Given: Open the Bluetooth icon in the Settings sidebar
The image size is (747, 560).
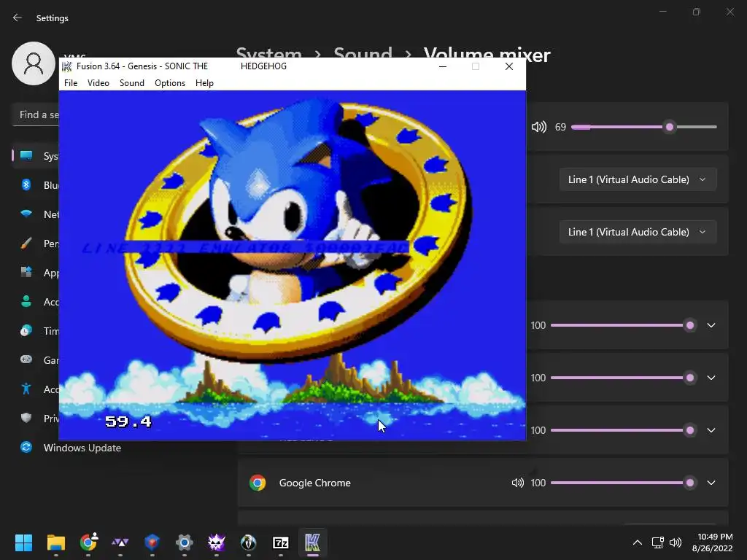Looking at the screenshot, I should click(x=26, y=184).
